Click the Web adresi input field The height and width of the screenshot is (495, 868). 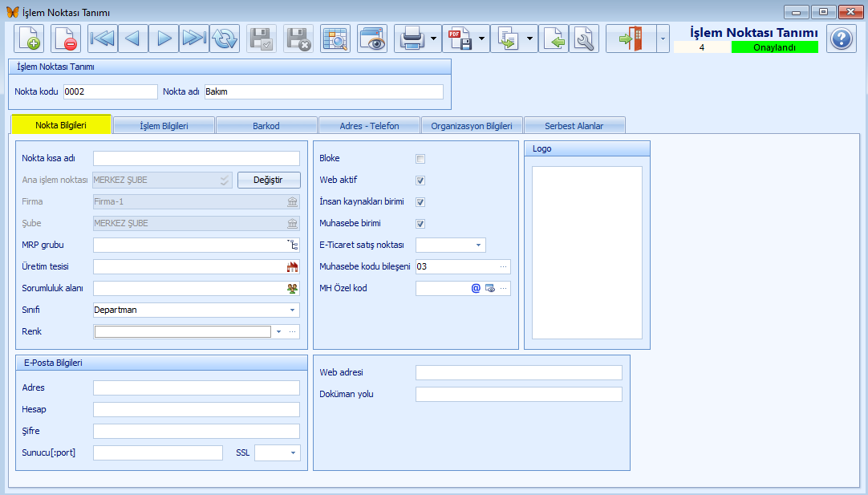518,372
